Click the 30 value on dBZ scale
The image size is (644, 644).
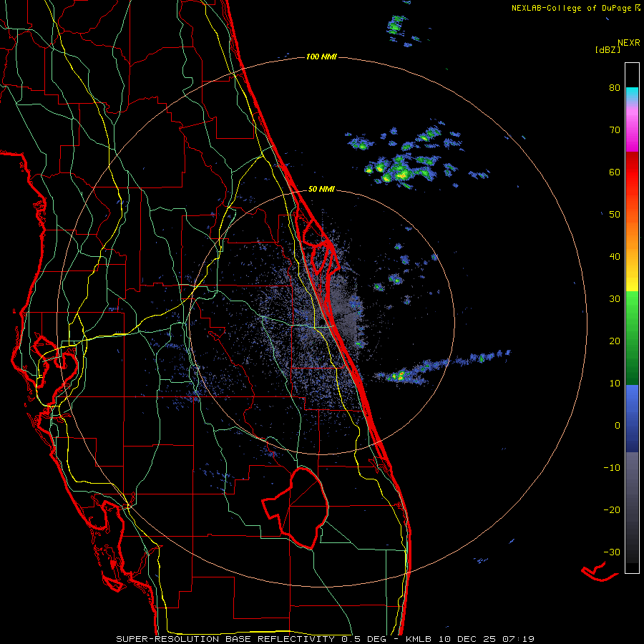coord(615,299)
